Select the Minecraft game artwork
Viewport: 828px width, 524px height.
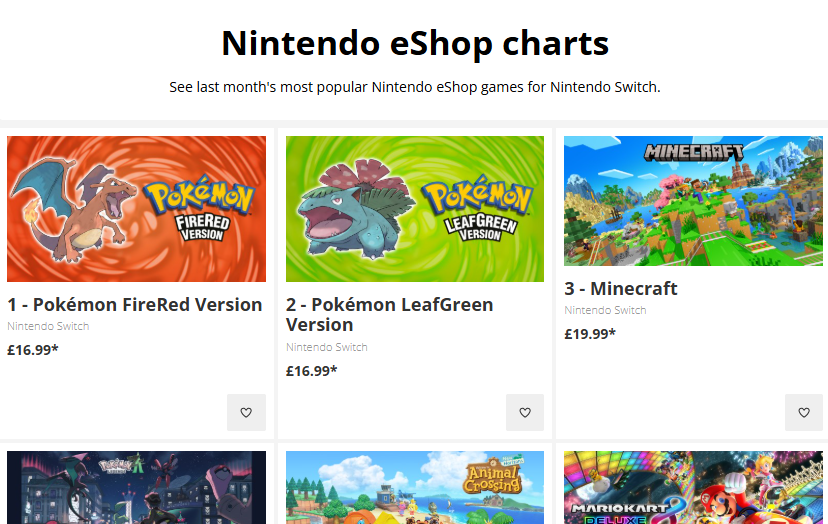(693, 201)
